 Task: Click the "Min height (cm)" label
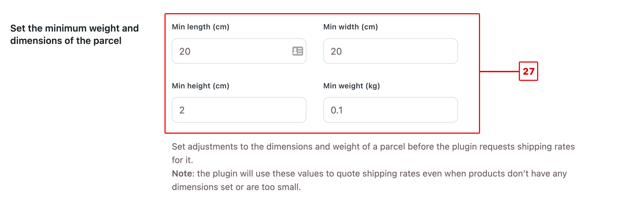coord(201,86)
